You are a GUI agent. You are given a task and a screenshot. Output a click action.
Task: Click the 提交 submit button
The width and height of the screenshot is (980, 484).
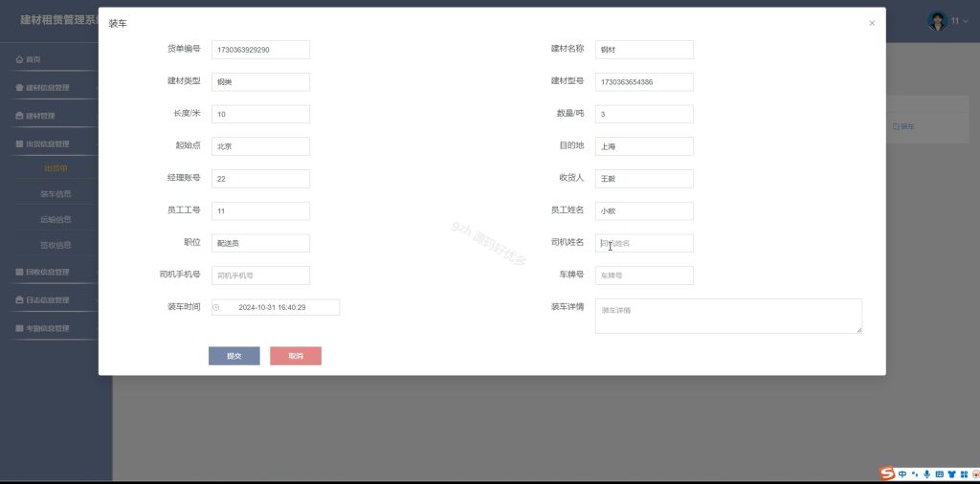pyautogui.click(x=234, y=356)
